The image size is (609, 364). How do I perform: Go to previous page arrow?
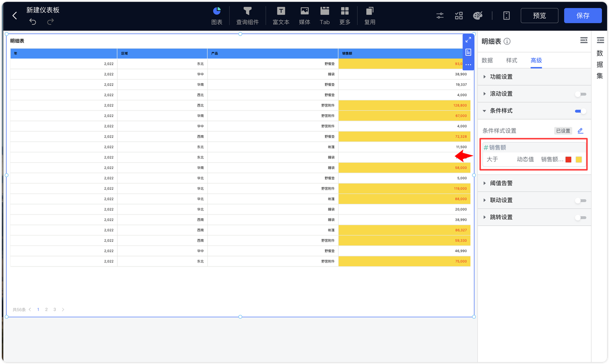[x=30, y=310]
